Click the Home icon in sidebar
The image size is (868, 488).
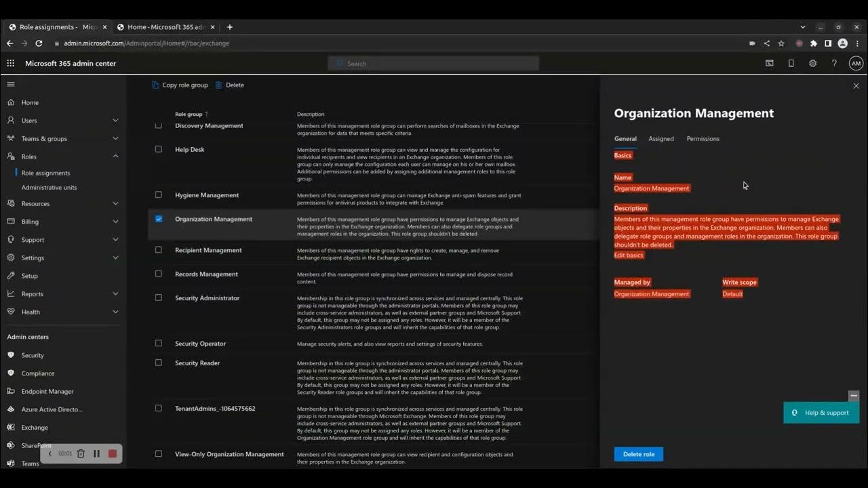[x=11, y=102]
